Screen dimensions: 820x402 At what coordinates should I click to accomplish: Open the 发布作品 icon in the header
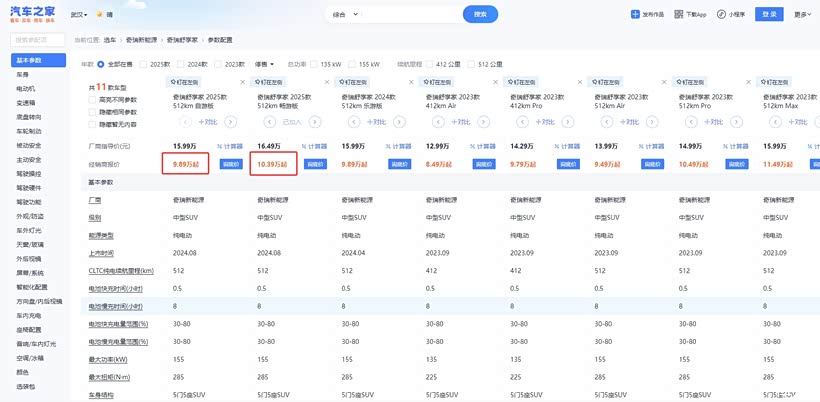635,14
